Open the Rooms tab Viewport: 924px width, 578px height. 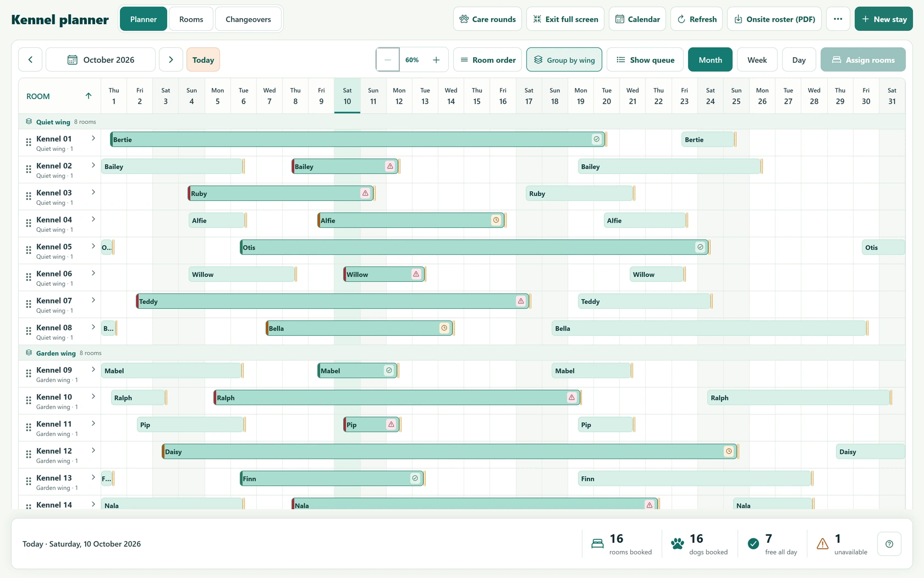[191, 19]
